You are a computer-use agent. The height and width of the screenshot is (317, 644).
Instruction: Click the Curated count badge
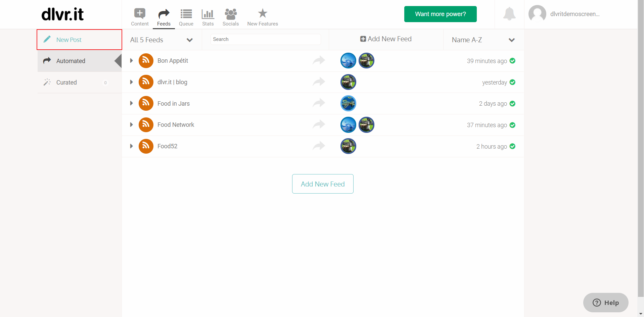point(105,83)
